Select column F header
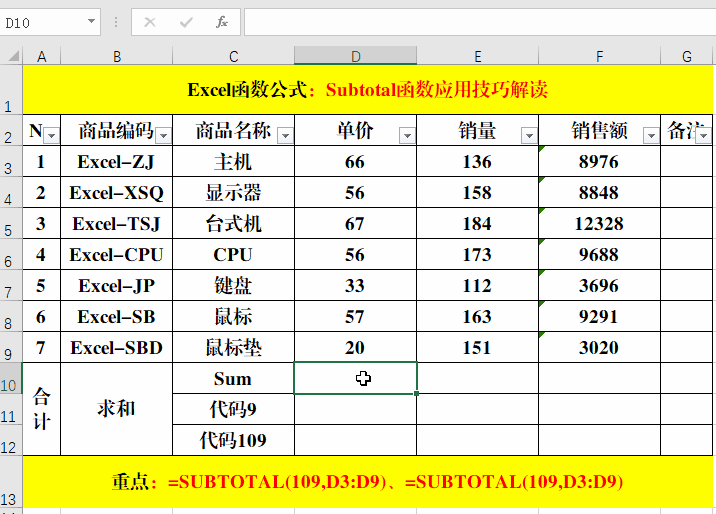The image size is (716, 514). [600, 56]
